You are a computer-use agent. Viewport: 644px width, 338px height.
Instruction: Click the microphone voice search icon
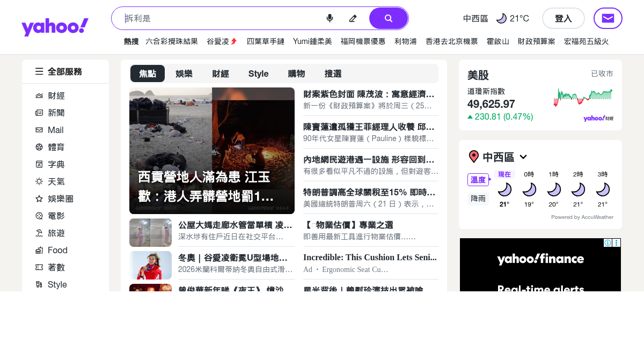pyautogui.click(x=330, y=18)
